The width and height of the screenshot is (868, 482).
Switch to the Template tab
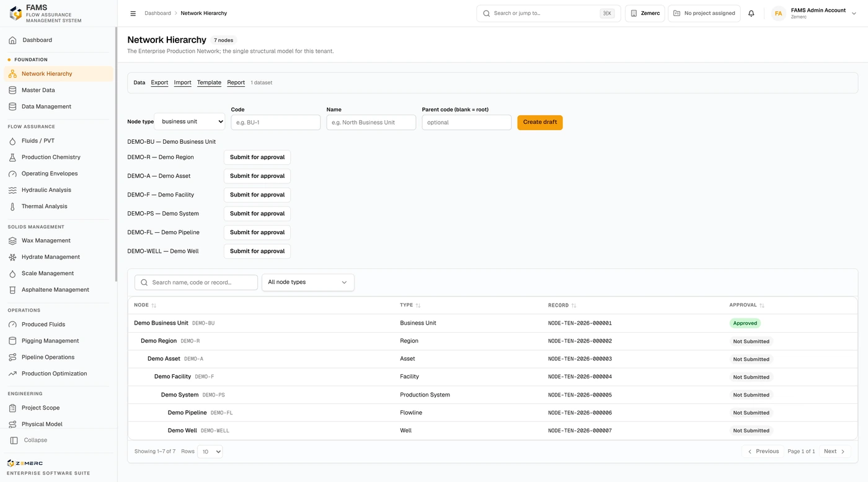tap(209, 82)
